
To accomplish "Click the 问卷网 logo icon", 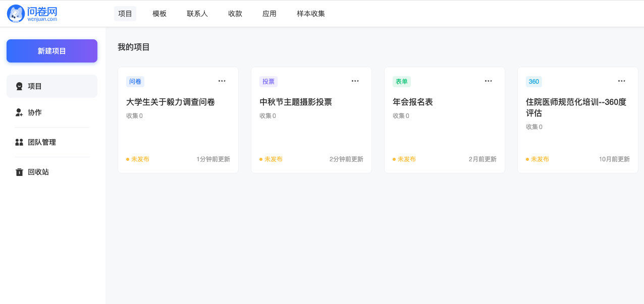I will (16, 14).
